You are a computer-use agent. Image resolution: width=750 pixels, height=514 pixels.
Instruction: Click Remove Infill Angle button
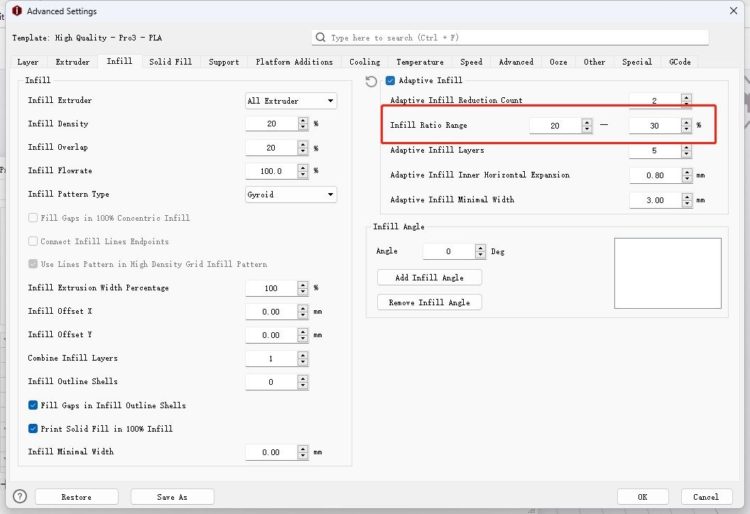429,302
